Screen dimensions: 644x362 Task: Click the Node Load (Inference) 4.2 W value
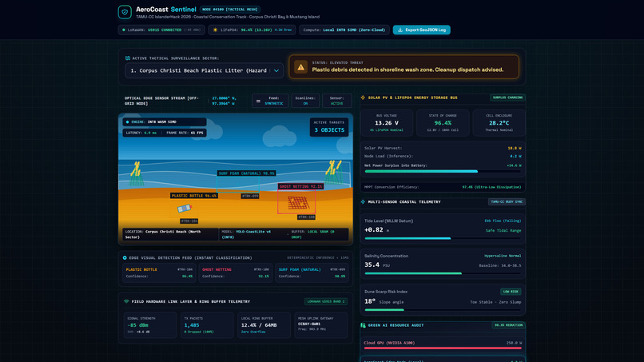515,156
